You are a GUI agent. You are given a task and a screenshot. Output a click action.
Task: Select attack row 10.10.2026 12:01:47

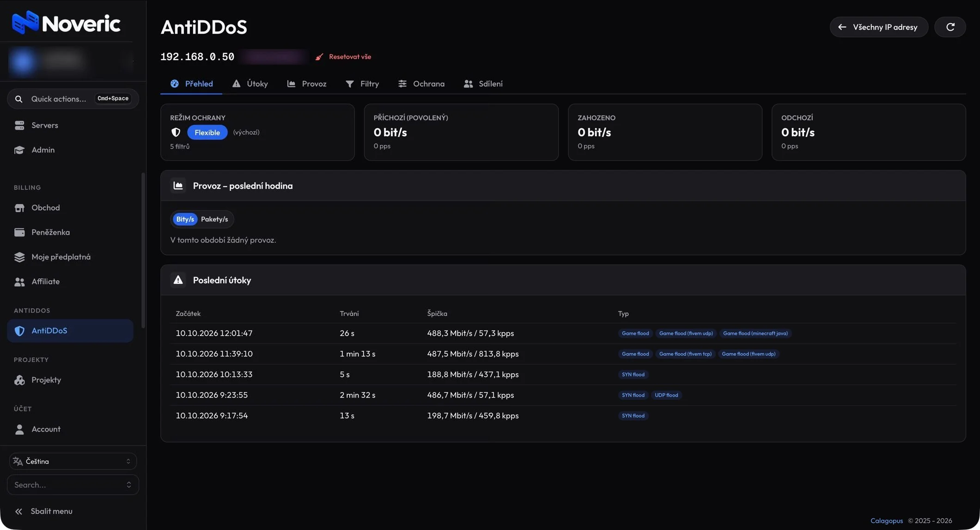click(x=563, y=333)
